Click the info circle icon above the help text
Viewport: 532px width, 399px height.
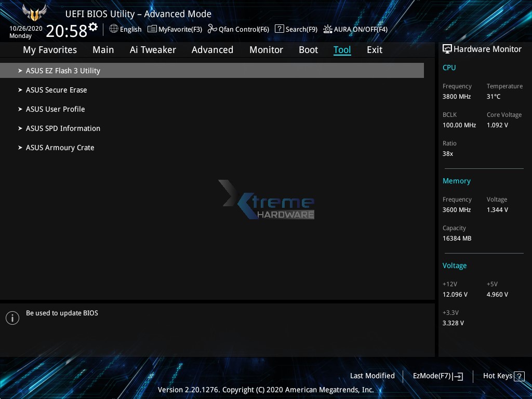(12, 317)
